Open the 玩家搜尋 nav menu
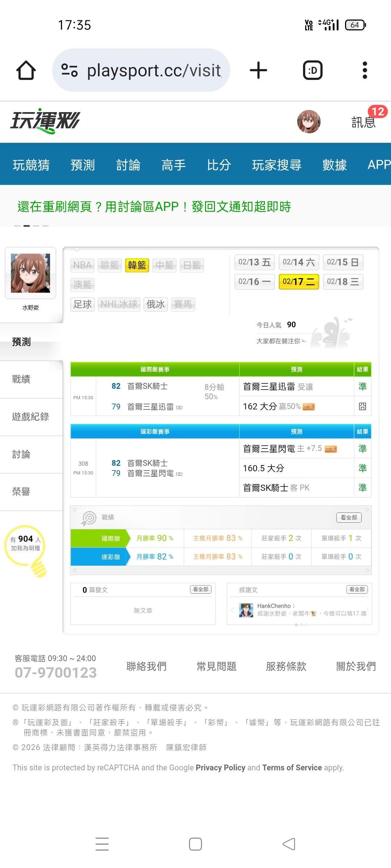 [x=277, y=165]
